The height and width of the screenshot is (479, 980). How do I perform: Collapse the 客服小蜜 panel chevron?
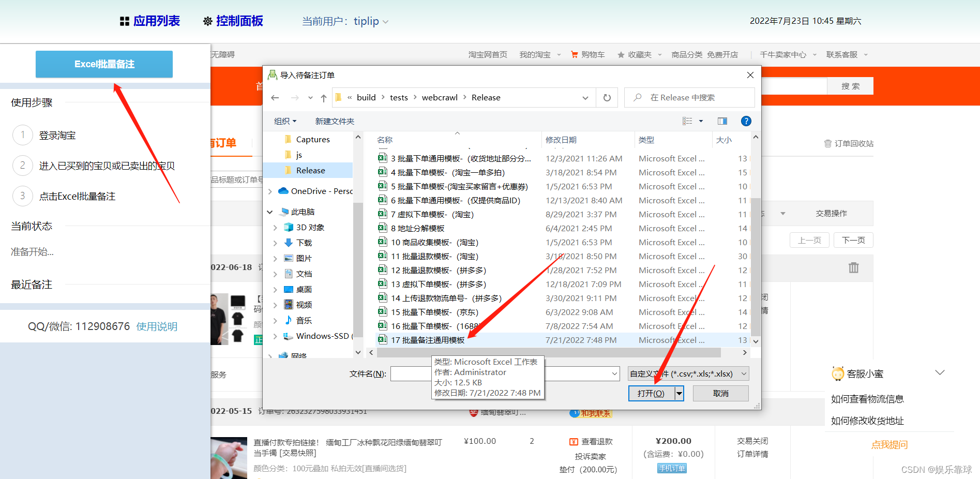[x=940, y=373]
